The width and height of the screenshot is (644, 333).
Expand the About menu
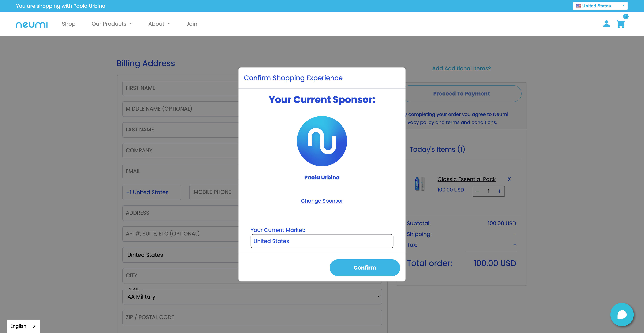[159, 24]
